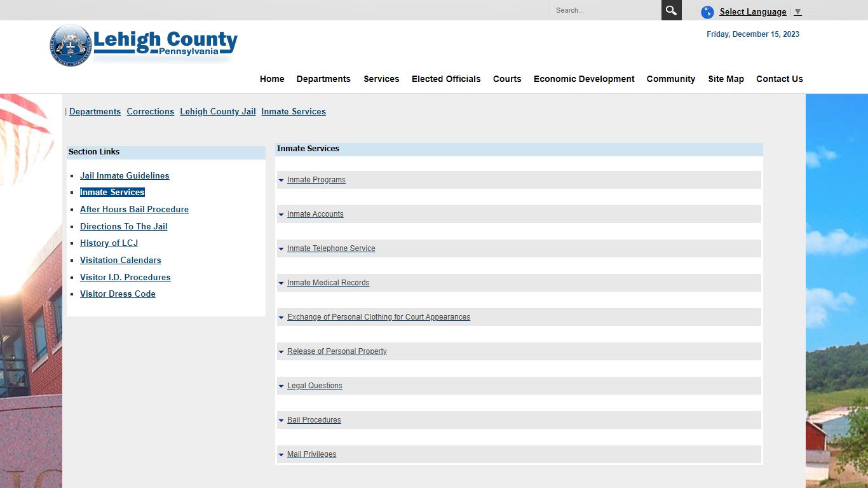Open the Economic Development menu
The image size is (868, 488).
click(x=584, y=79)
